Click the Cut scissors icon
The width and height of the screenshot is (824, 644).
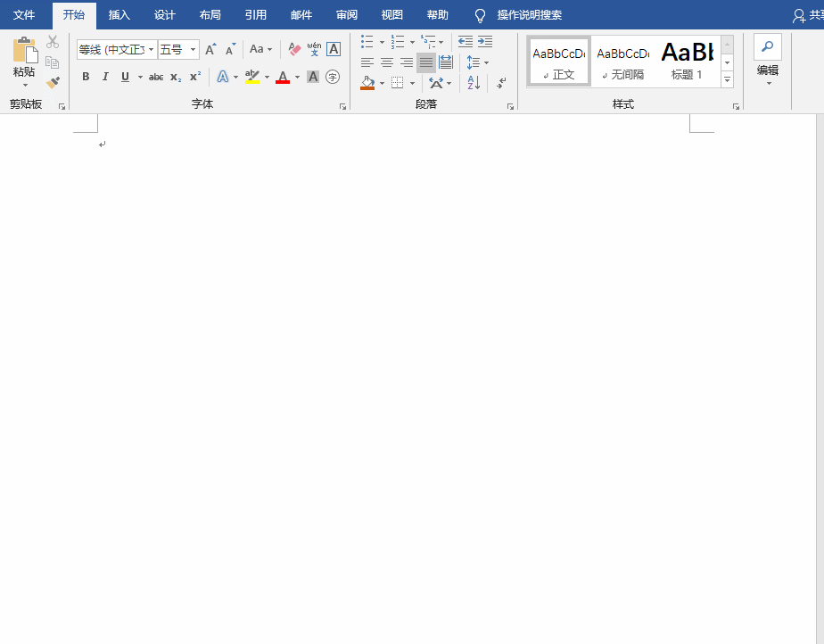[53, 42]
